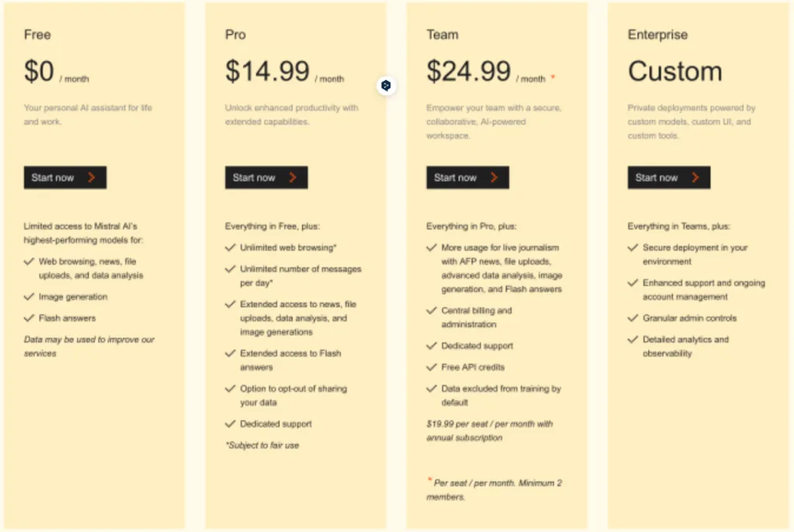Image resolution: width=794 pixels, height=532 pixels.
Task: Click the orange arrow on Team Start now
Action: 494,178
